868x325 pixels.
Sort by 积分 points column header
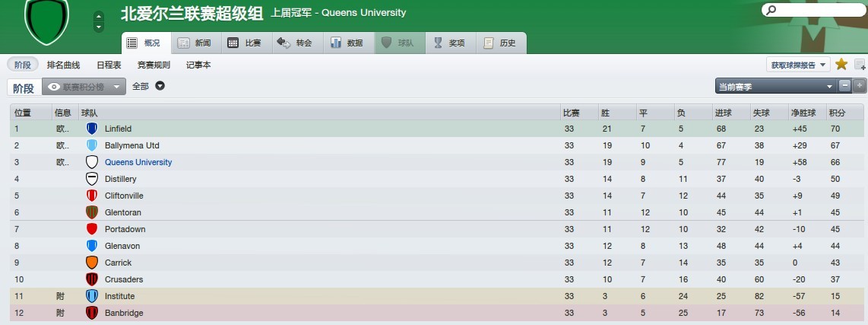[844, 113]
